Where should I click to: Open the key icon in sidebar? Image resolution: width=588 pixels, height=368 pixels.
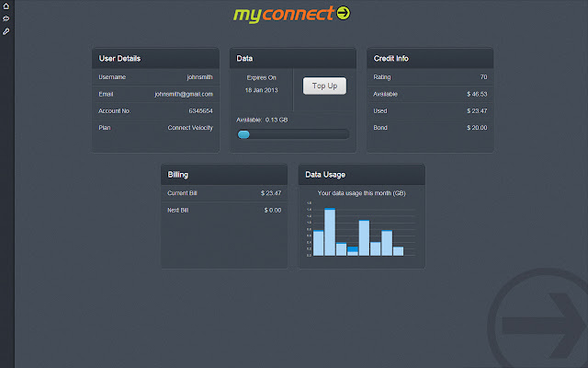tap(6, 31)
